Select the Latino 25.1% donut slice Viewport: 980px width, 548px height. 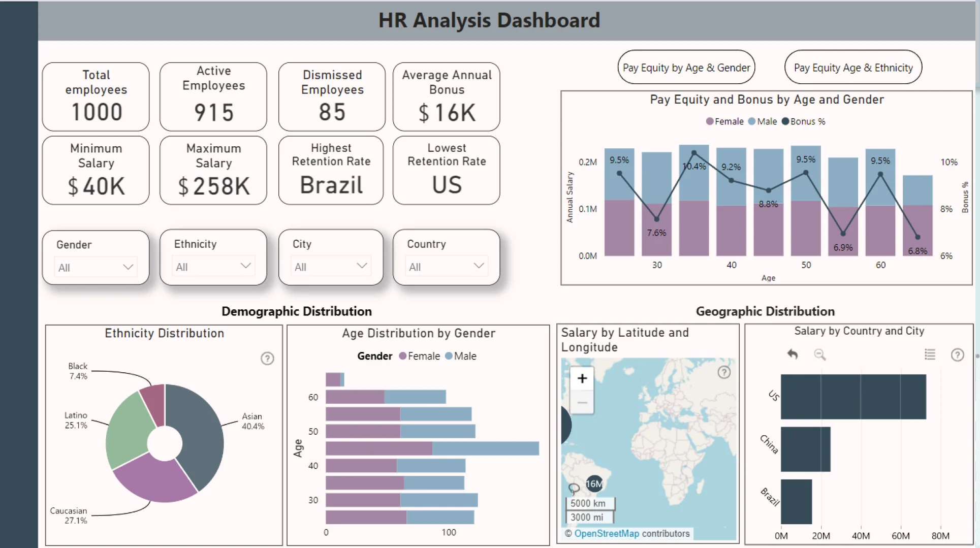128,432
